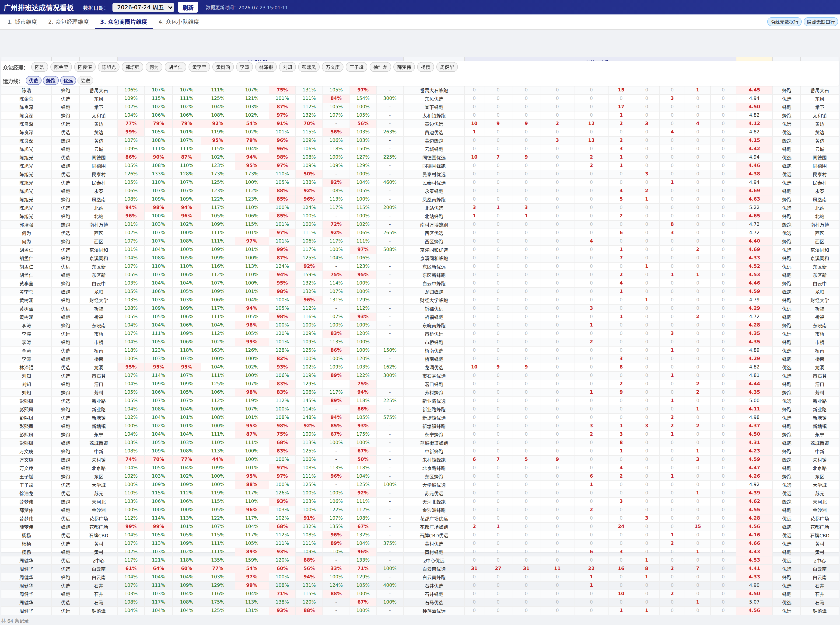Screen dimensions: 840x625
Task: Click the 刷新 refresh button
Action: pos(188,7)
